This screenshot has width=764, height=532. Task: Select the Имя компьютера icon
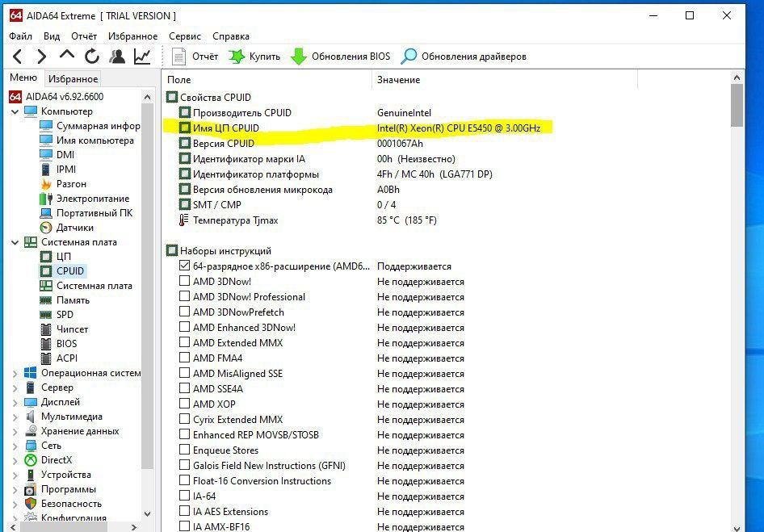tap(46, 140)
